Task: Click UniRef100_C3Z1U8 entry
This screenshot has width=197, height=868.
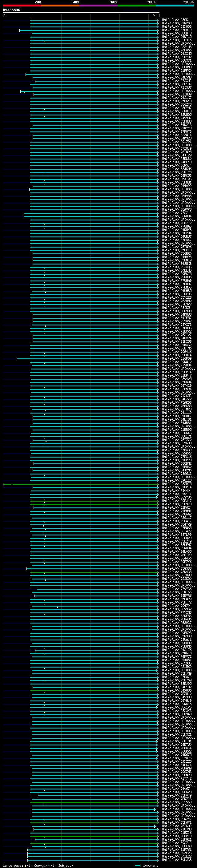Action: 177,47
